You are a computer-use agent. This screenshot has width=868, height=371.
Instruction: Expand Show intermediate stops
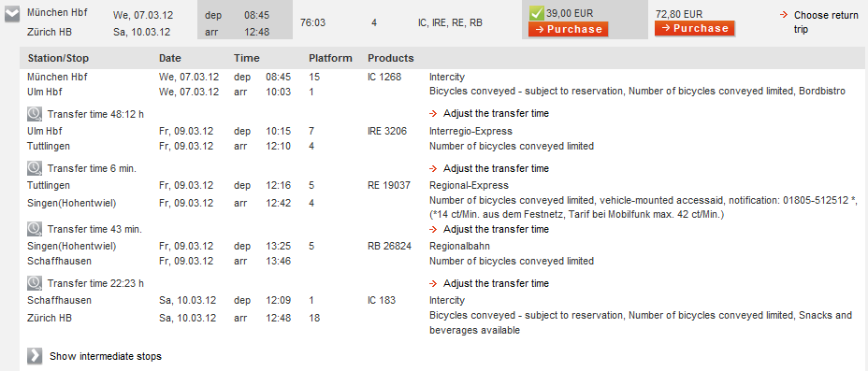coord(106,356)
